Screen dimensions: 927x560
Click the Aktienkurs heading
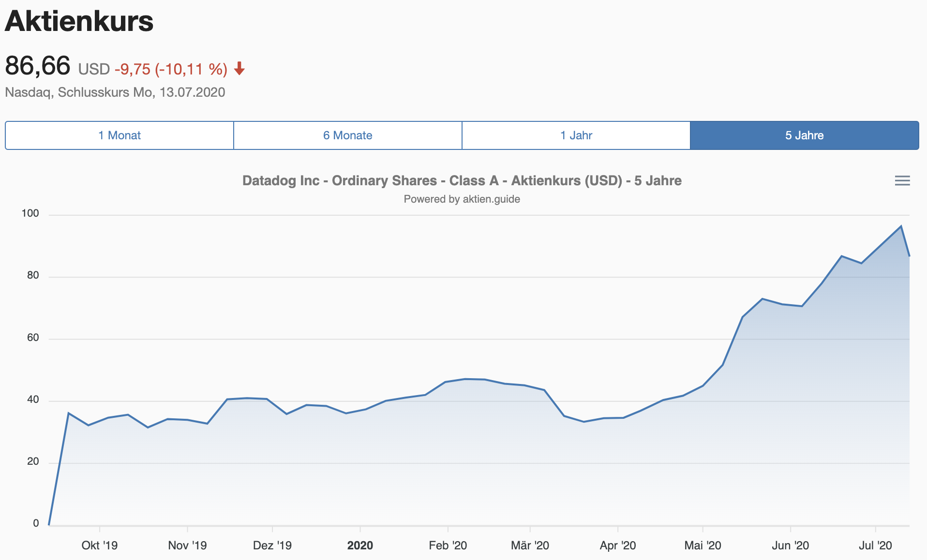click(x=79, y=21)
